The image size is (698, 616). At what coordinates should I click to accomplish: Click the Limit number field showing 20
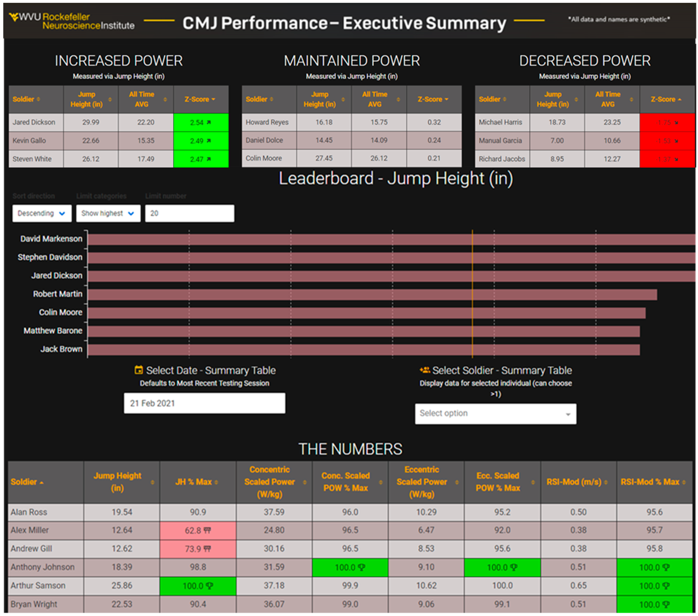(189, 214)
